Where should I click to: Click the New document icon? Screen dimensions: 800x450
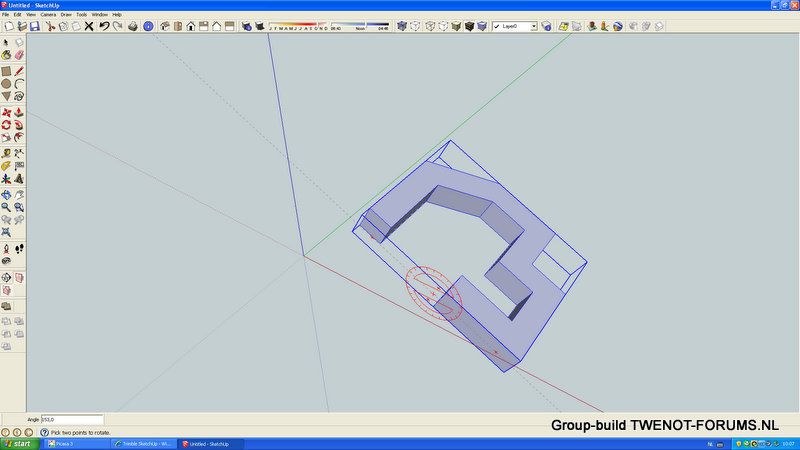tap(9, 26)
